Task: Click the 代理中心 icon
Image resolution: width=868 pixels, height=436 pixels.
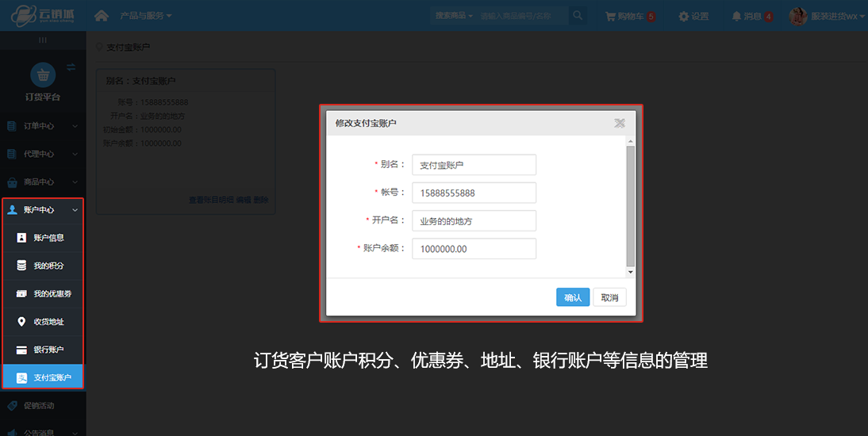Action: [12, 154]
